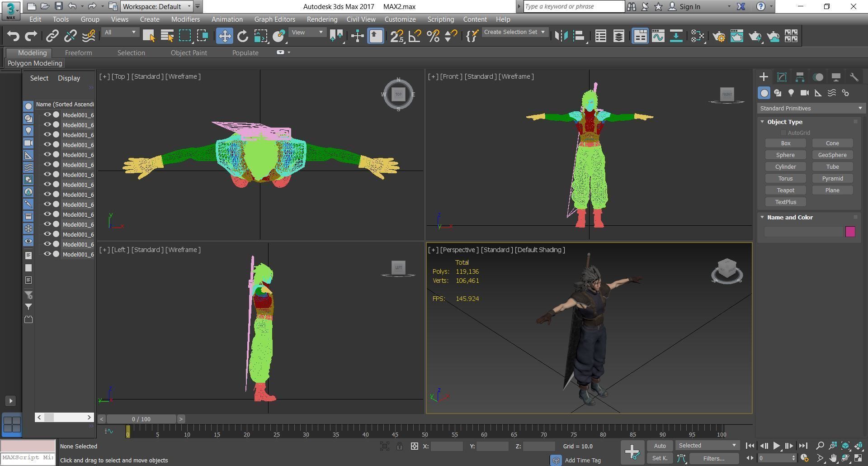
Task: Toggle Set Key mode
Action: coord(660,458)
